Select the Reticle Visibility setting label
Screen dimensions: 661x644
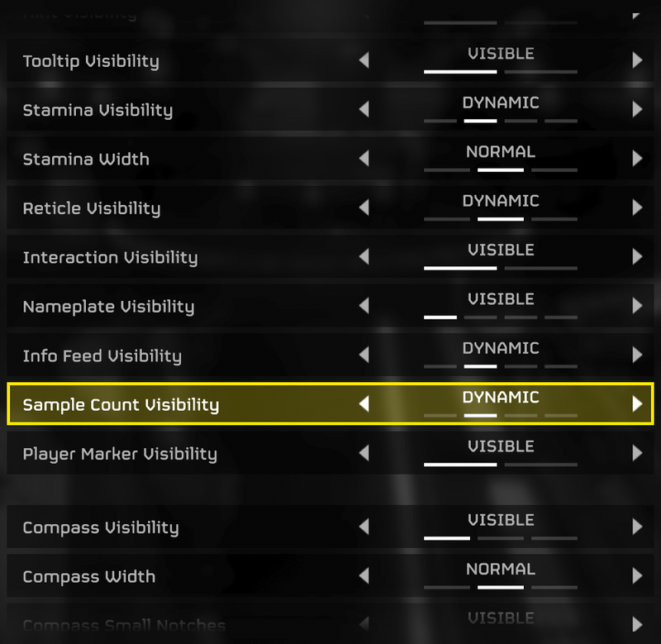pyautogui.click(x=91, y=208)
